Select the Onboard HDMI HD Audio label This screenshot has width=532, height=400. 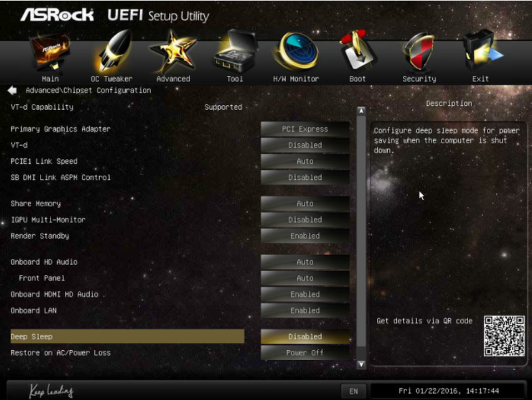tap(55, 294)
